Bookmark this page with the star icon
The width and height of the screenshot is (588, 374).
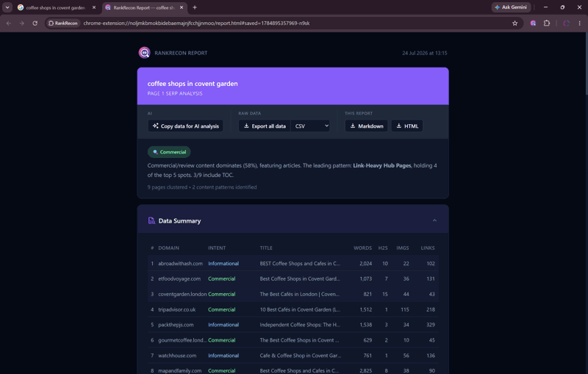(x=515, y=24)
